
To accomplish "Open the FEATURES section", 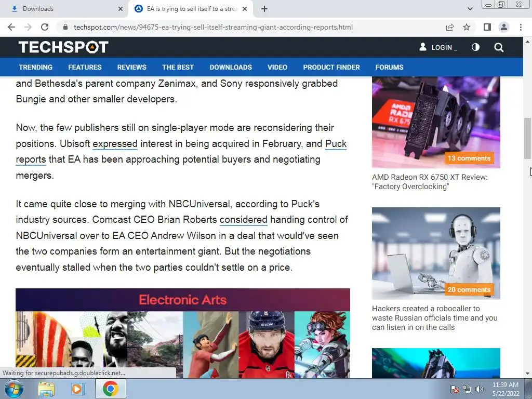I will tap(85, 67).
